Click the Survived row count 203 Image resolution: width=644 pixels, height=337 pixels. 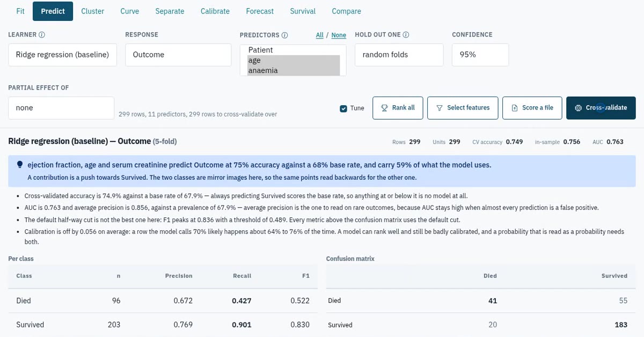(x=114, y=325)
